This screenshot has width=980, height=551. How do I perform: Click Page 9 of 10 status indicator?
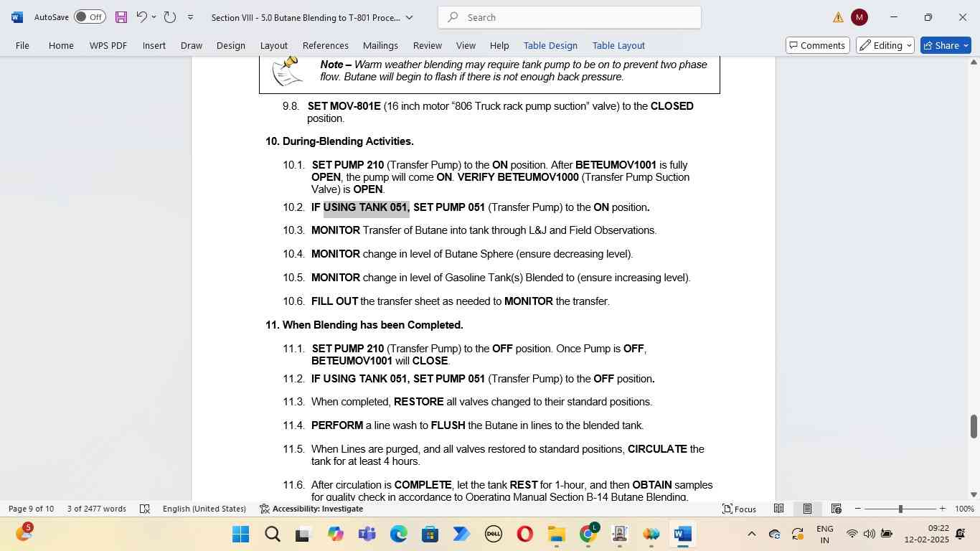click(x=31, y=509)
